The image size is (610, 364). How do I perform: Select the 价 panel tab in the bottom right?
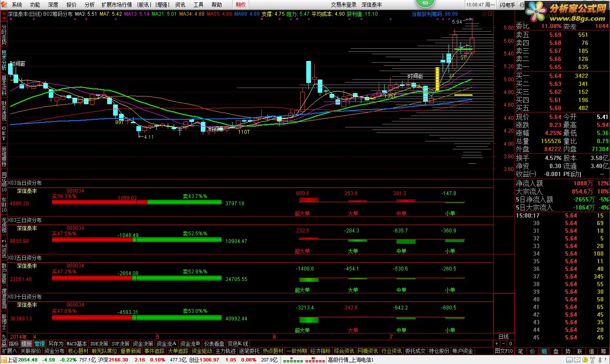(x=532, y=351)
